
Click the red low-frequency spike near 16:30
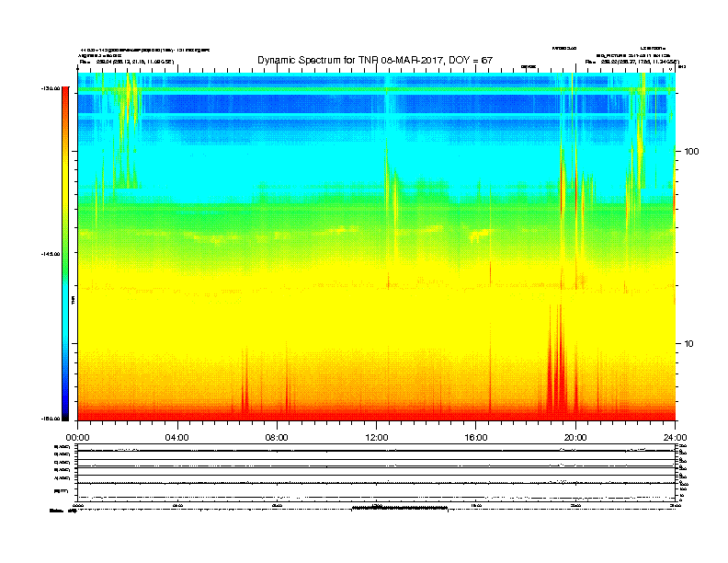click(490, 372)
